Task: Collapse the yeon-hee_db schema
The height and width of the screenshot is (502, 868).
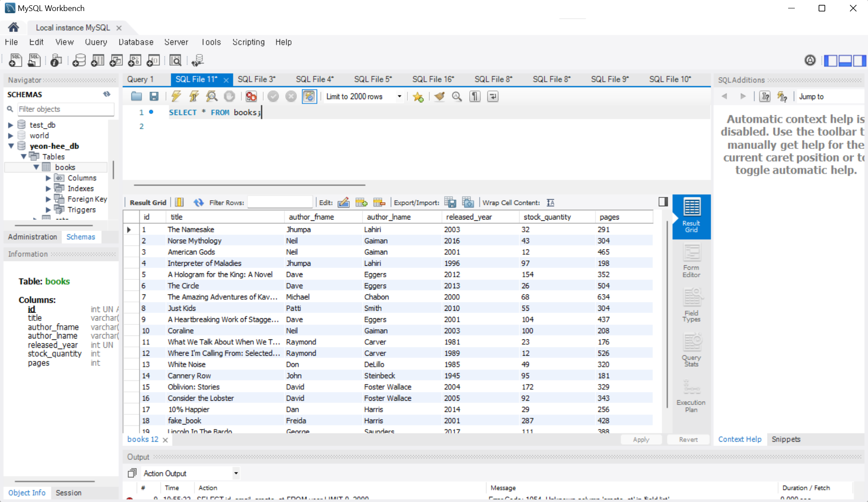Action: (x=11, y=146)
